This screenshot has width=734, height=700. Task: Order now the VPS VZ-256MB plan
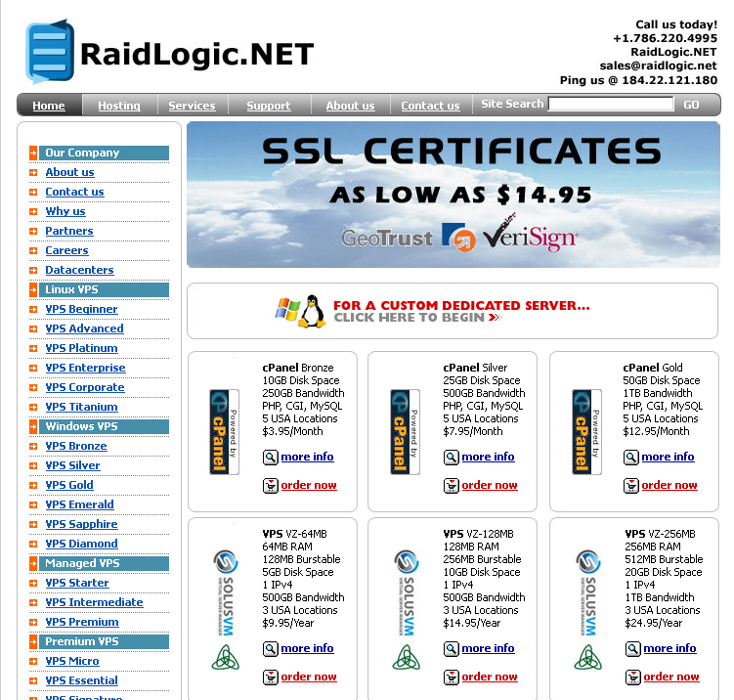(x=671, y=677)
